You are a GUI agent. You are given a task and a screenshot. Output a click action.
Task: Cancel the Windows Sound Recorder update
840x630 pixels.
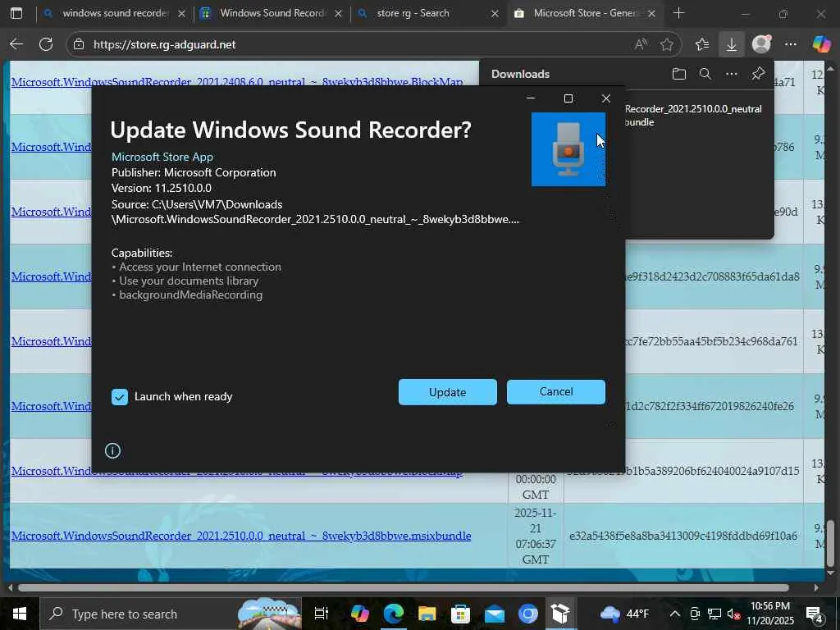[x=556, y=391]
